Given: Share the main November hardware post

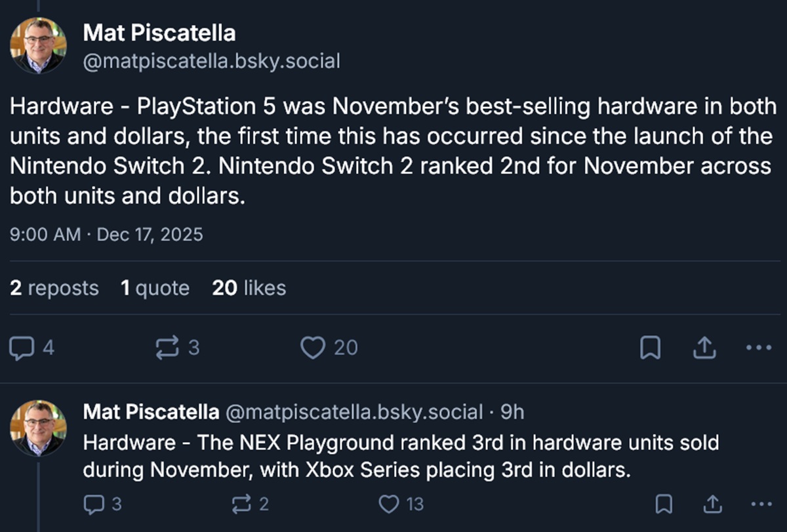Looking at the screenshot, I should 704,348.
